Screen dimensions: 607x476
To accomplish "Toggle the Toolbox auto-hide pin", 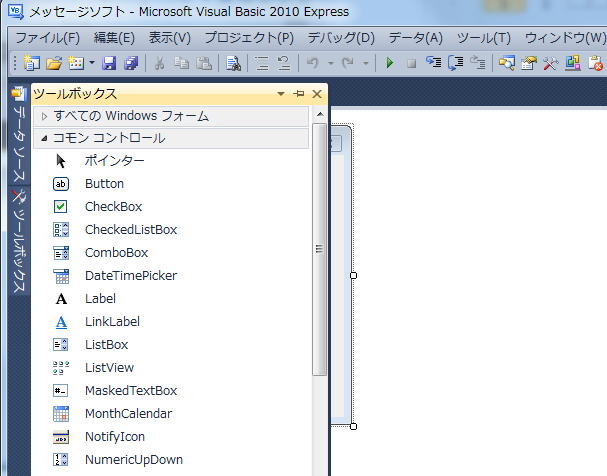I will (299, 94).
